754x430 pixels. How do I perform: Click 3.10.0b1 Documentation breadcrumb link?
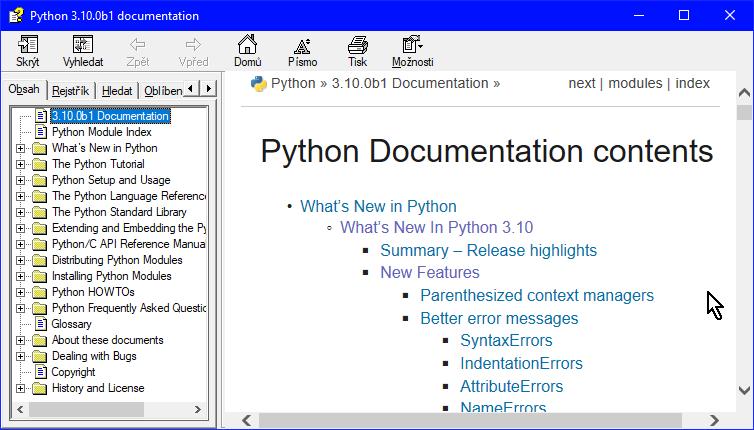point(410,83)
